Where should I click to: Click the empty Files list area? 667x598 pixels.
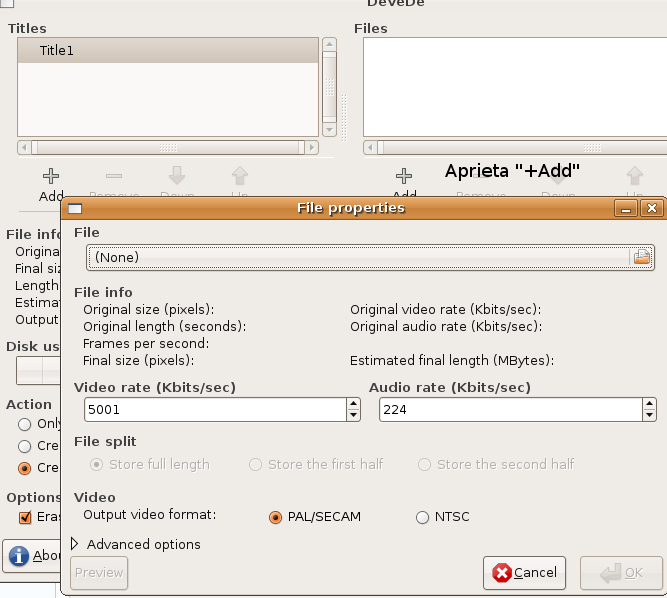[515, 87]
